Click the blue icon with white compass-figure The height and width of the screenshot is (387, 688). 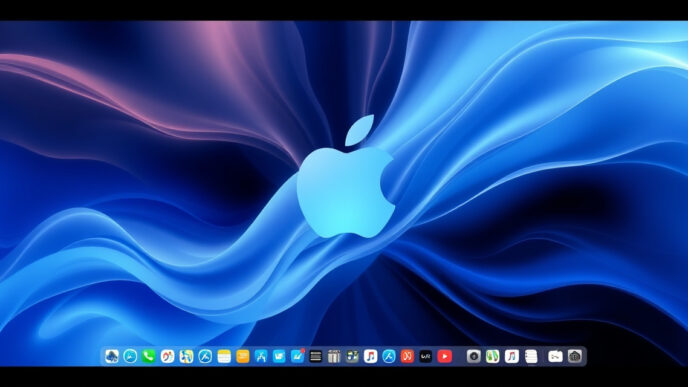[261, 356]
